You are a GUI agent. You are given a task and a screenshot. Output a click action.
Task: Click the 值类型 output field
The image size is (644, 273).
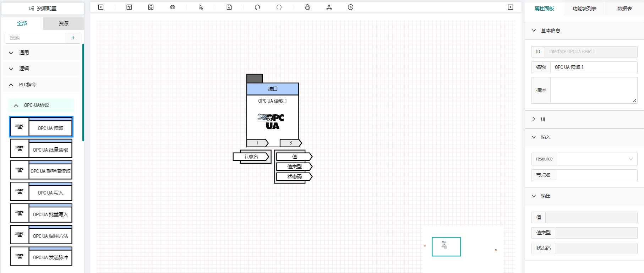click(x=596, y=233)
